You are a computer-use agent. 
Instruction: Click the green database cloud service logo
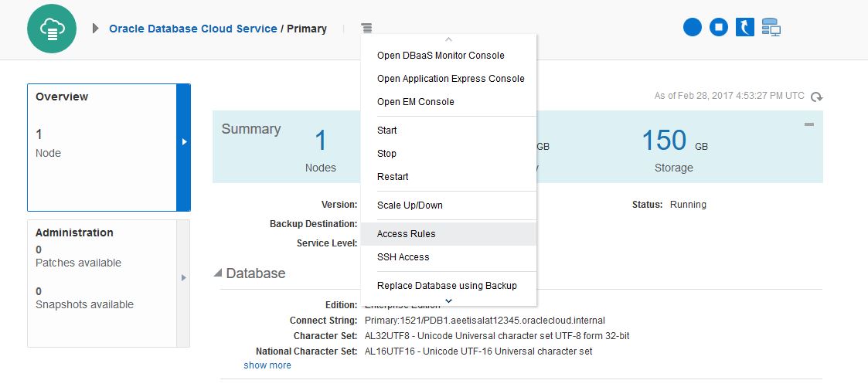tap(52, 29)
